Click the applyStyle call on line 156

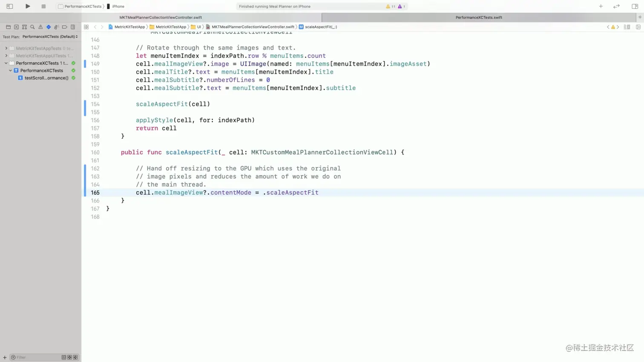pos(195,120)
